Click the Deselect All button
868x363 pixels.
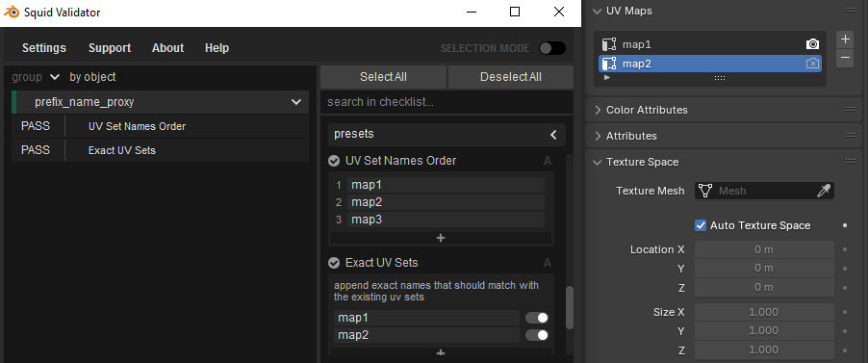pyautogui.click(x=510, y=77)
